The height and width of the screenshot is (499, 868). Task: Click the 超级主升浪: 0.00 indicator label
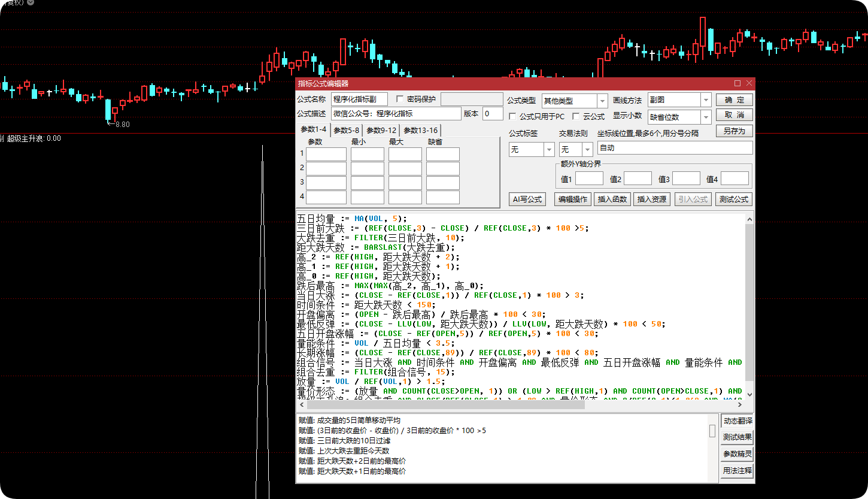tap(34, 138)
